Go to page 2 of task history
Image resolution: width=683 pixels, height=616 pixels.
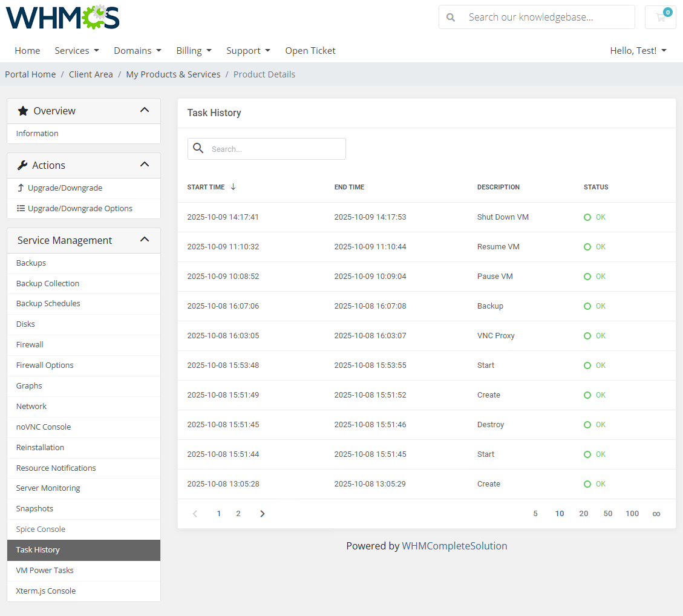pyautogui.click(x=238, y=514)
